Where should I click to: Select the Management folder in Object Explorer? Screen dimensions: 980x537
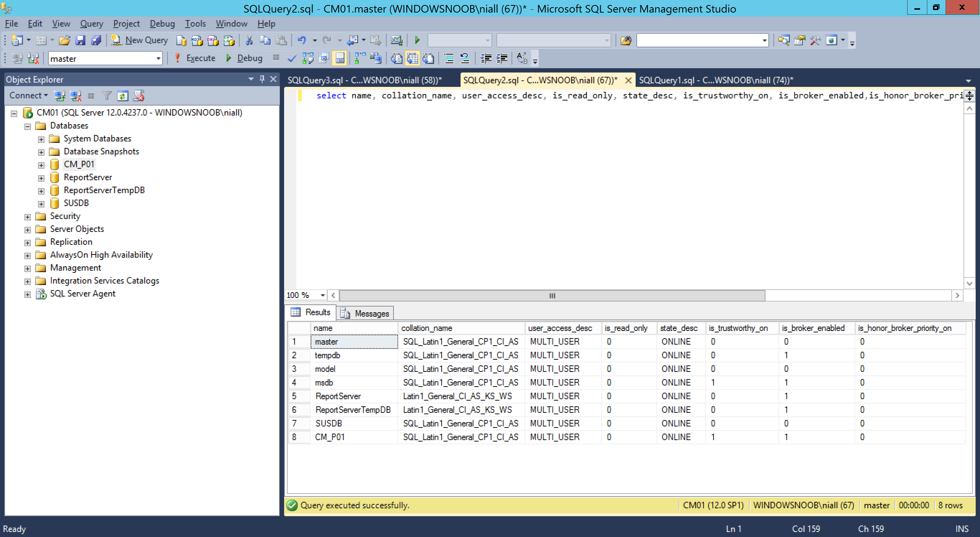pyautogui.click(x=75, y=267)
